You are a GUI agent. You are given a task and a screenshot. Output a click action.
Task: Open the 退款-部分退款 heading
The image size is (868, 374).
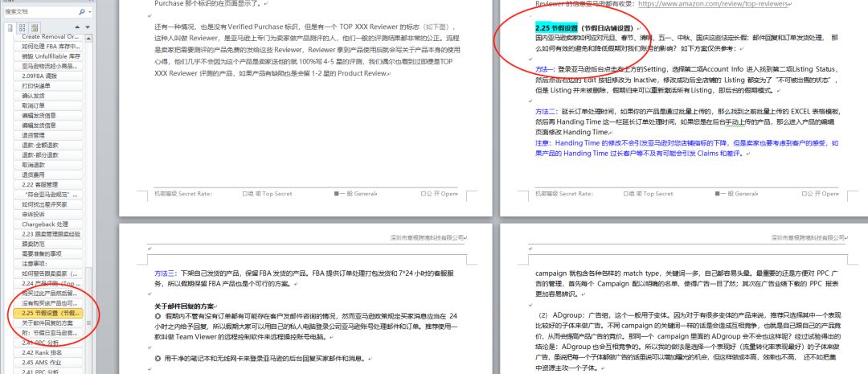49,155
